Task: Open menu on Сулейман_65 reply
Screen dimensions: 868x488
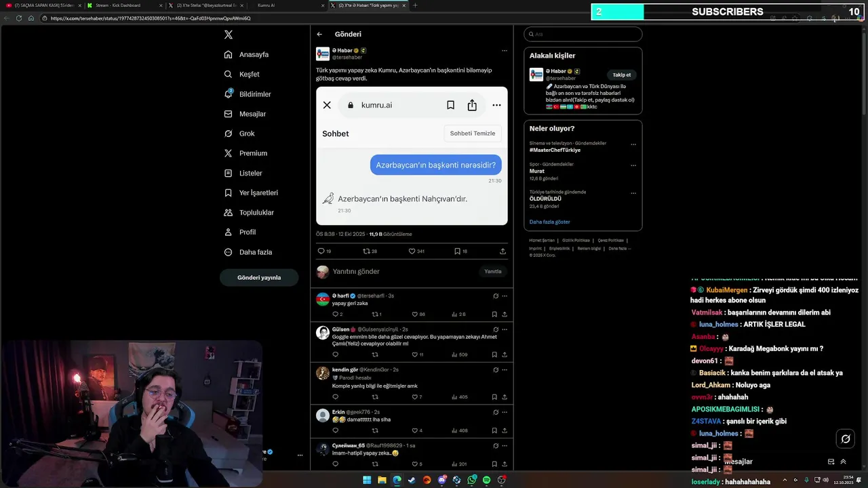Action: (504, 446)
